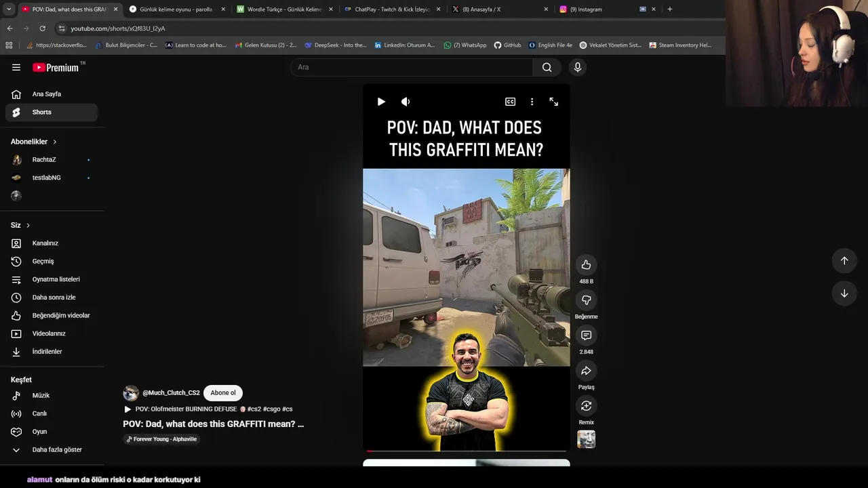Go back in the browser

click(x=9, y=28)
